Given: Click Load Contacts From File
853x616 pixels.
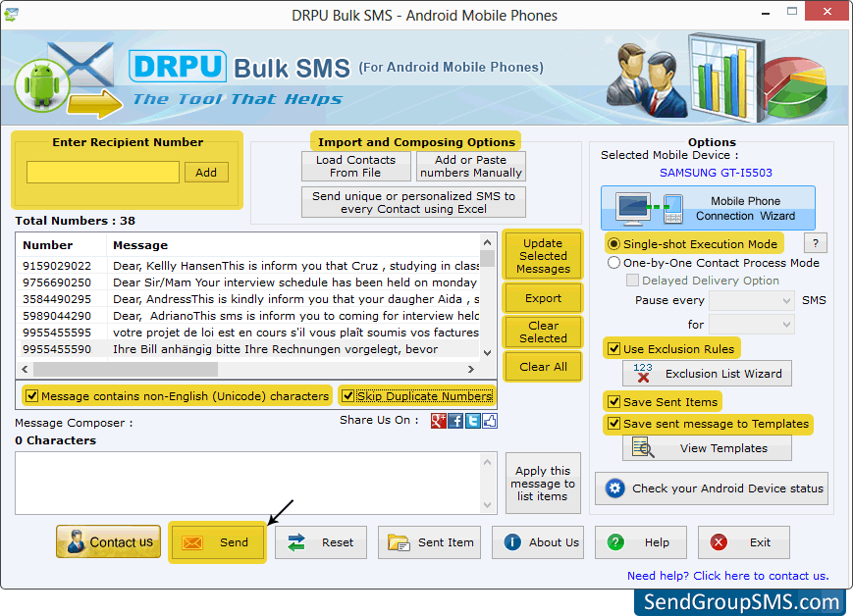Looking at the screenshot, I should [355, 167].
